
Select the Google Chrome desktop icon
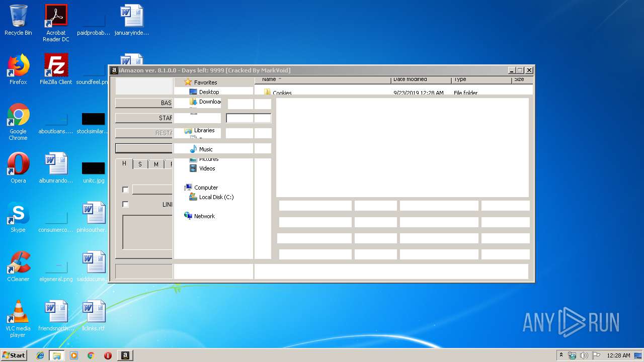click(18, 122)
